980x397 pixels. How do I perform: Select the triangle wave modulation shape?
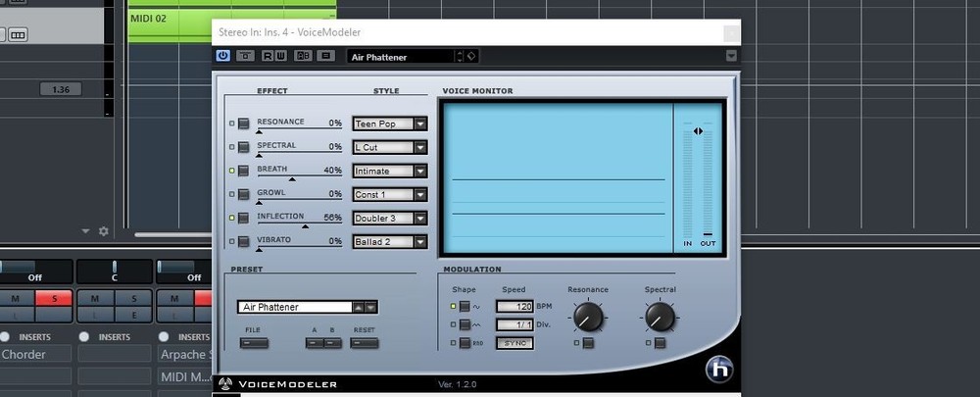click(x=465, y=324)
